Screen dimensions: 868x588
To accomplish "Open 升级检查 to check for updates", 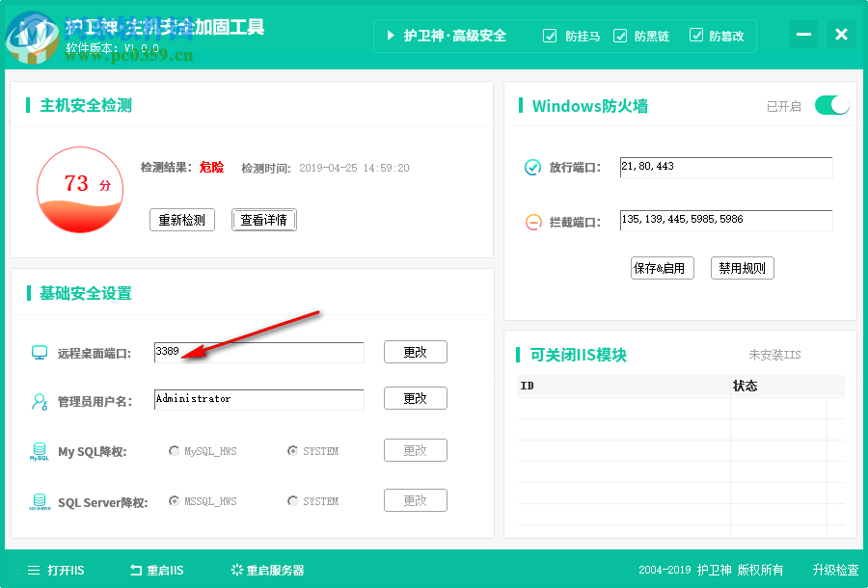I will (835, 570).
